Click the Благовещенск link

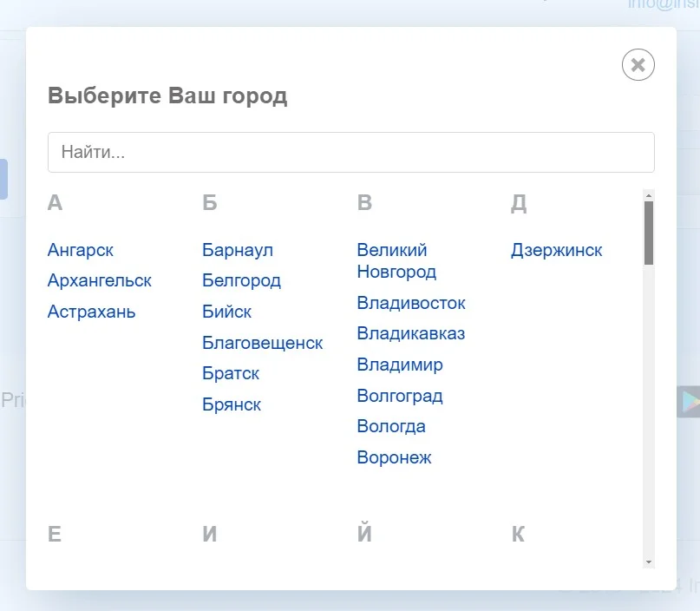click(x=263, y=343)
